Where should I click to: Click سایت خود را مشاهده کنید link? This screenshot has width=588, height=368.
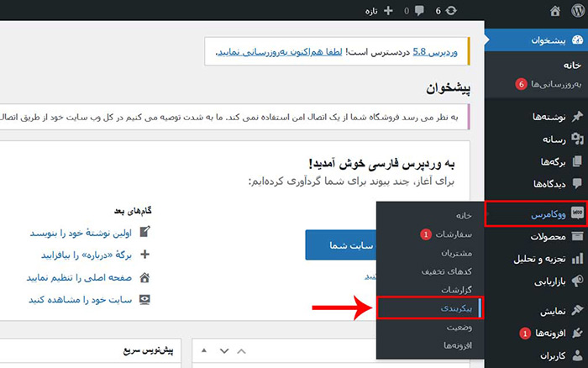pyautogui.click(x=81, y=300)
